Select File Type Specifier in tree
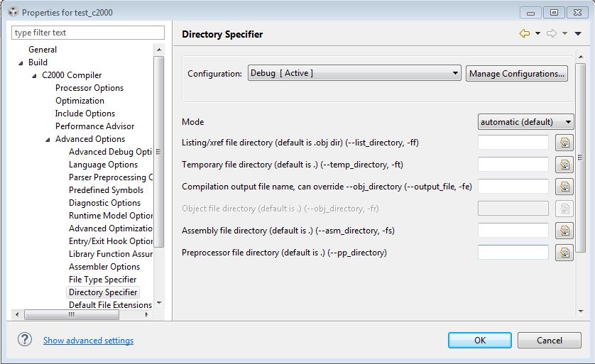This screenshot has width=595, height=364. point(102,280)
